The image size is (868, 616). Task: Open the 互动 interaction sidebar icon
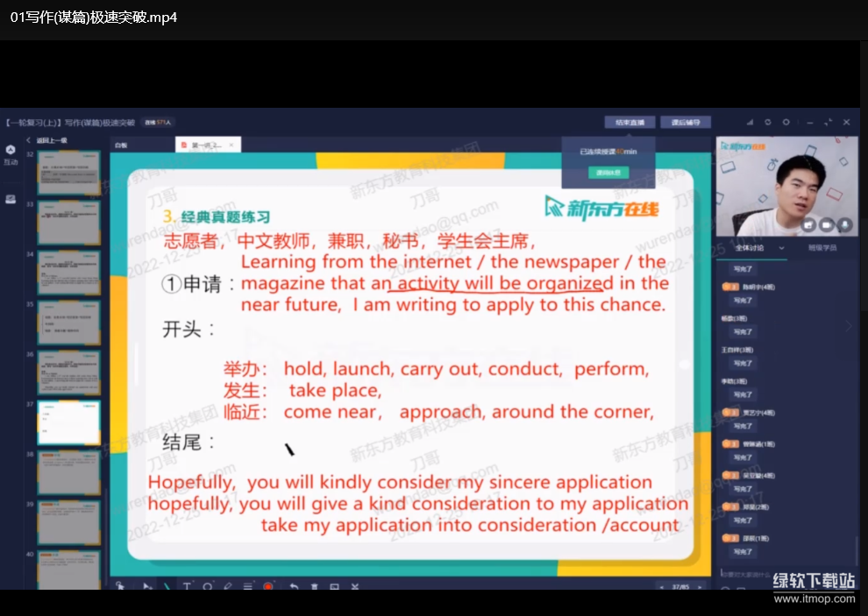[x=11, y=154]
